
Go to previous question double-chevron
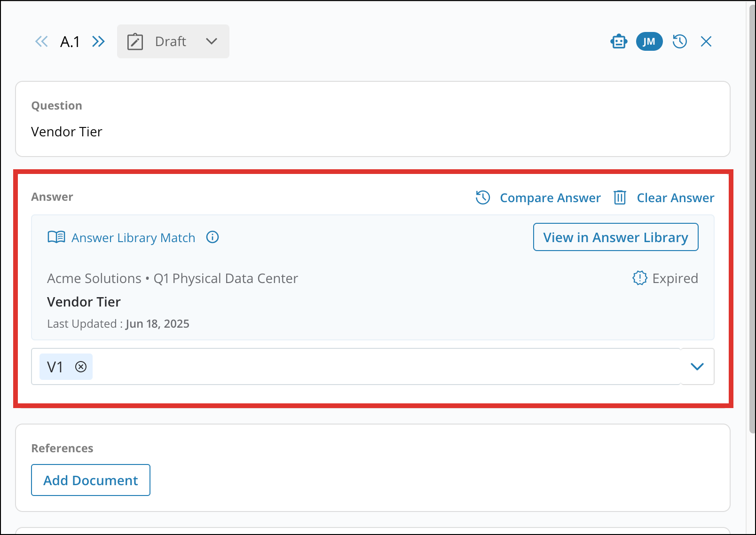click(41, 41)
